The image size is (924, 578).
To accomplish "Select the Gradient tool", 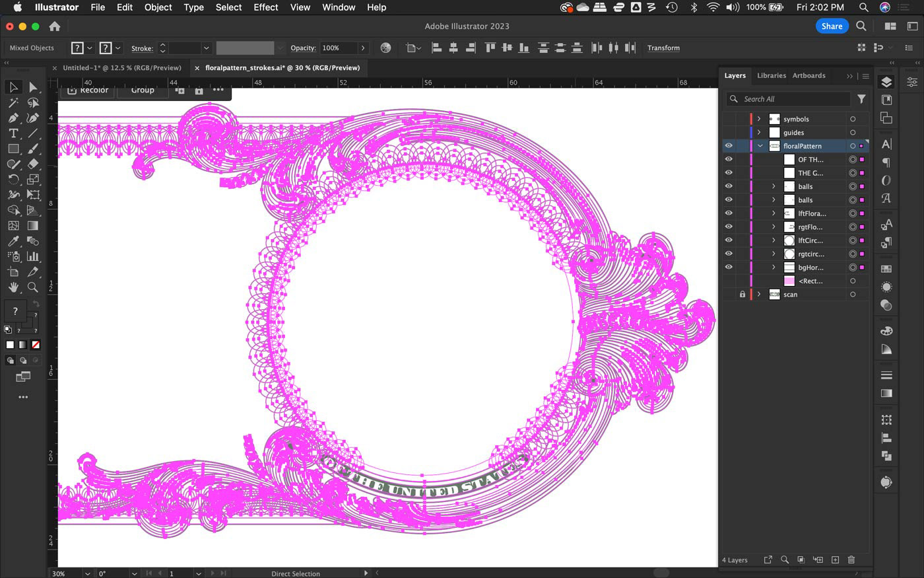I will pyautogui.click(x=33, y=225).
